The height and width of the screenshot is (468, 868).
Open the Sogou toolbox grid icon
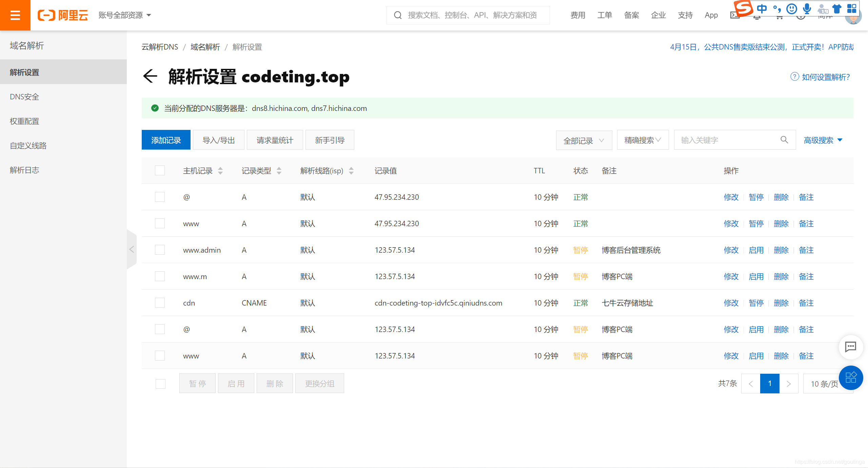click(x=852, y=8)
